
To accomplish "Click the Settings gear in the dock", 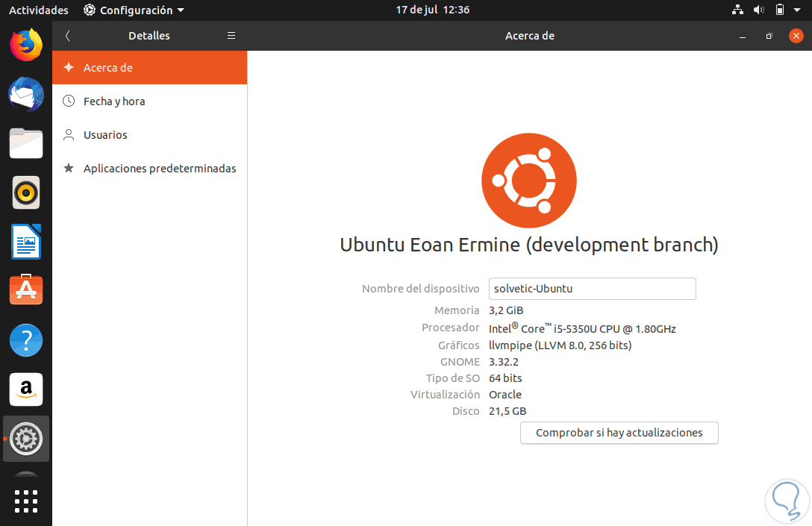I will click(26, 439).
